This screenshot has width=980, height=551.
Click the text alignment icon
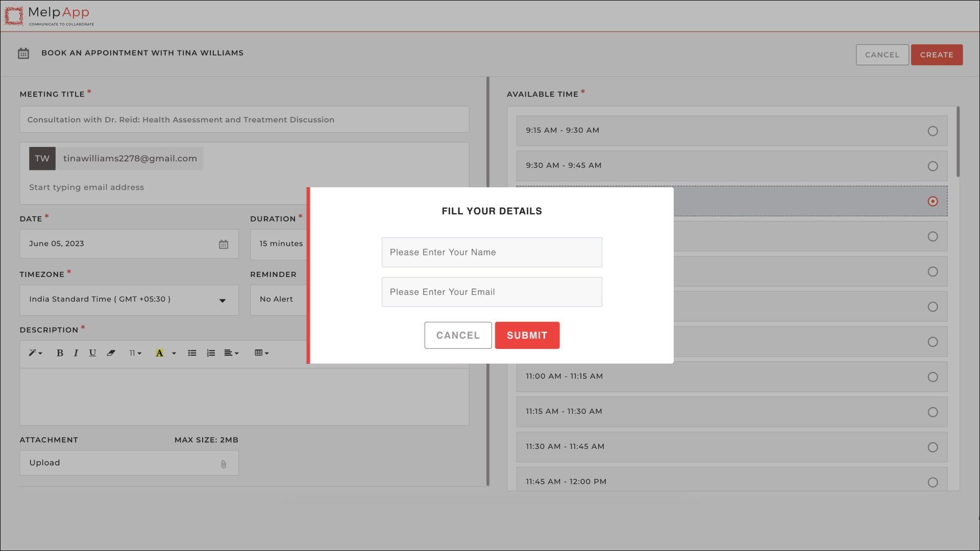233,353
